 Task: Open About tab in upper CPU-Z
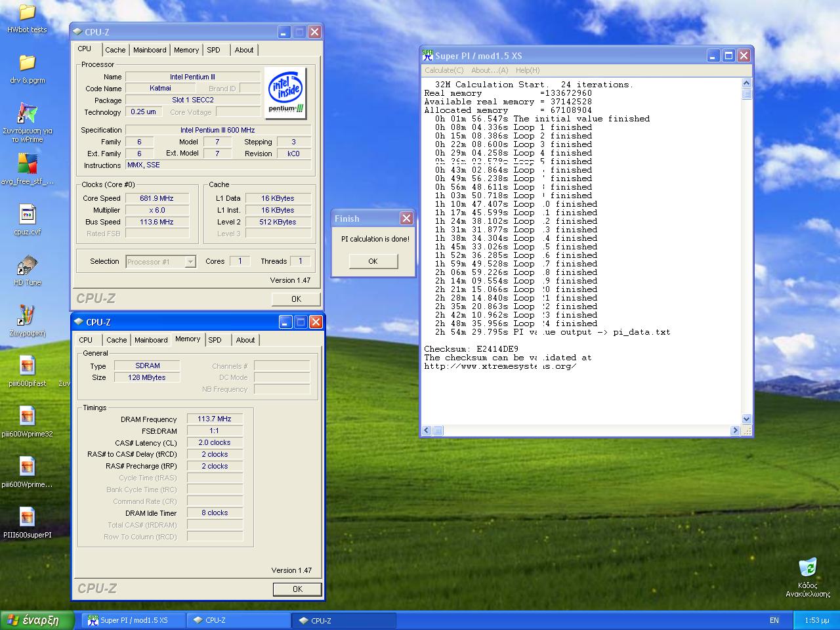[244, 50]
